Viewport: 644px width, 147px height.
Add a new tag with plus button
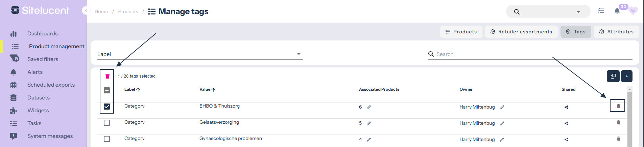626,76
